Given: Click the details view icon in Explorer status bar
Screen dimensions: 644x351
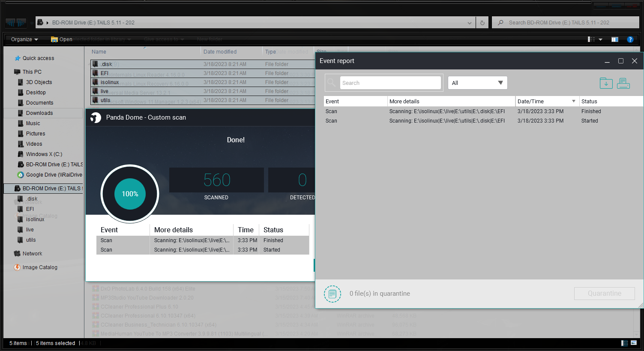Looking at the screenshot, I should pos(625,343).
